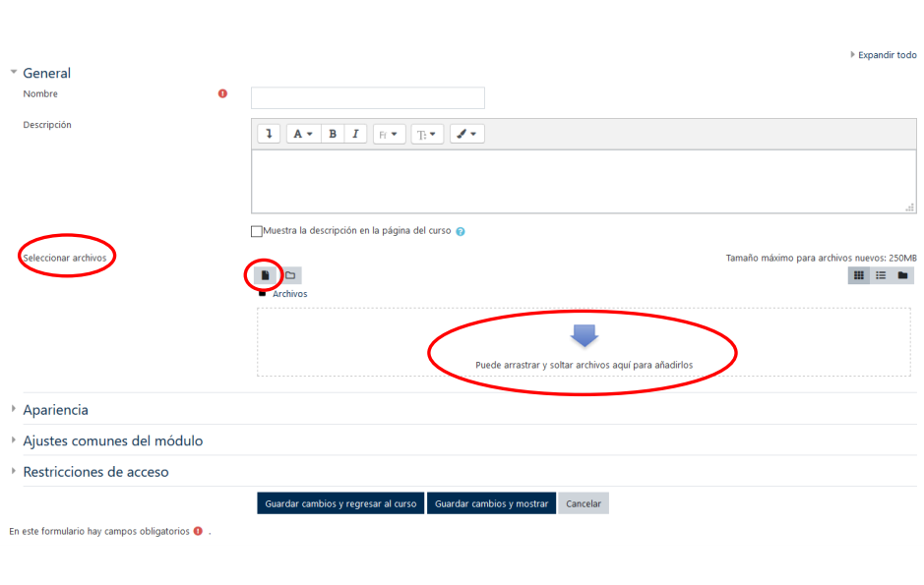Image resolution: width=924 pixels, height=585 pixels.
Task: Open help for showing description on course page
Action: coord(461,232)
